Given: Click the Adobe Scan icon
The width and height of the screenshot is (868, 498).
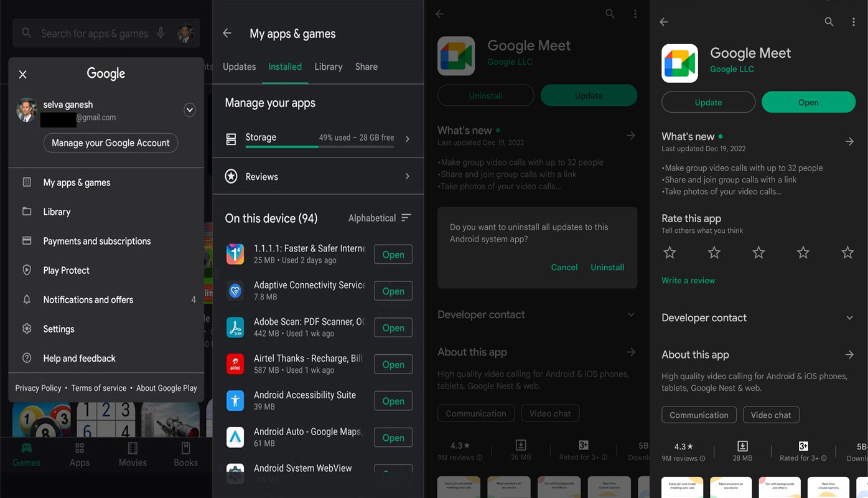Looking at the screenshot, I should pyautogui.click(x=235, y=327).
